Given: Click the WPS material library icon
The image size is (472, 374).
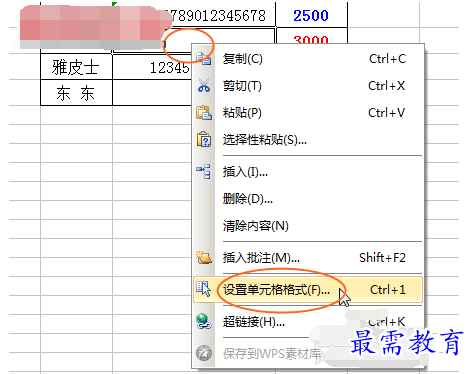Looking at the screenshot, I should [204, 353].
